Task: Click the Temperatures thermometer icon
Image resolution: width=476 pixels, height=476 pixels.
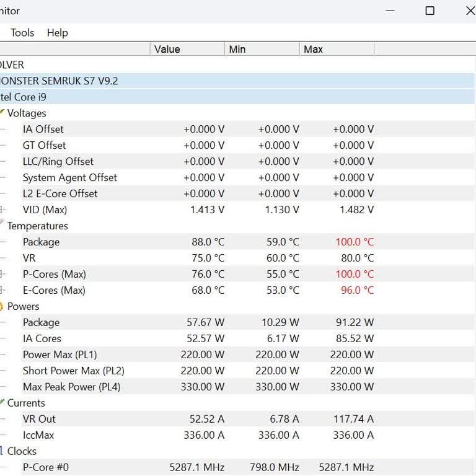Action: (2, 225)
